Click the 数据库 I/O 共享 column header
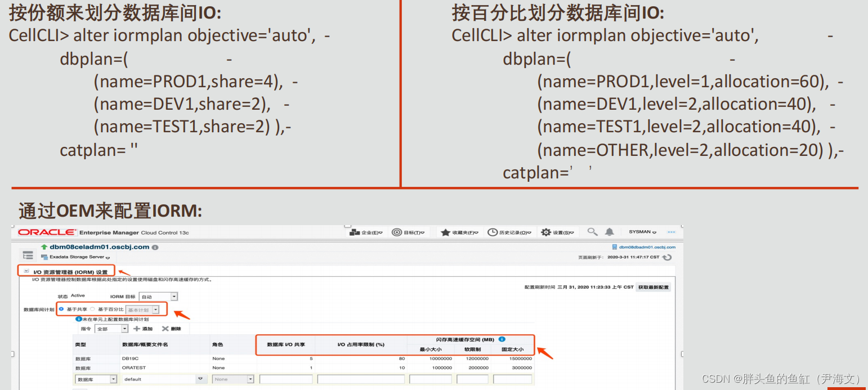The width and height of the screenshot is (868, 390). [x=286, y=344]
